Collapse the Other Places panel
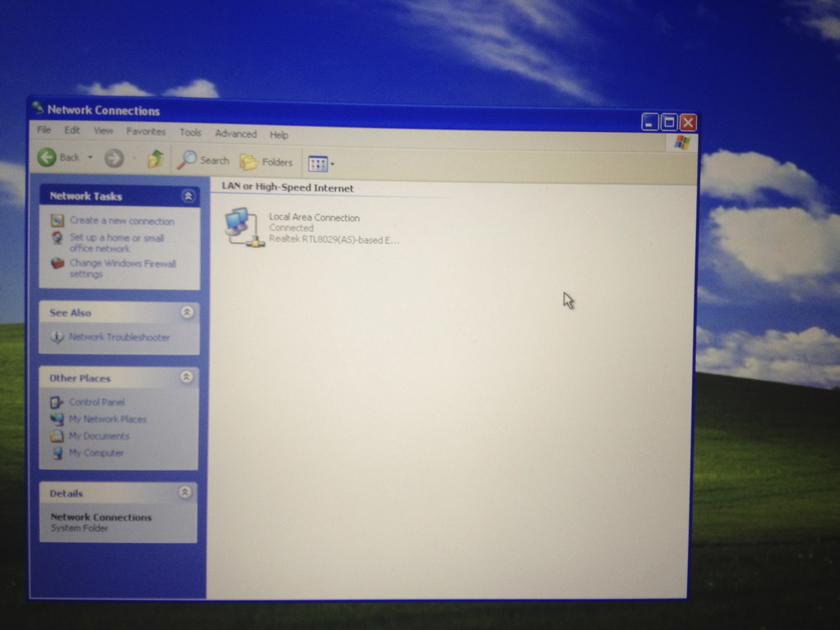 186,377
